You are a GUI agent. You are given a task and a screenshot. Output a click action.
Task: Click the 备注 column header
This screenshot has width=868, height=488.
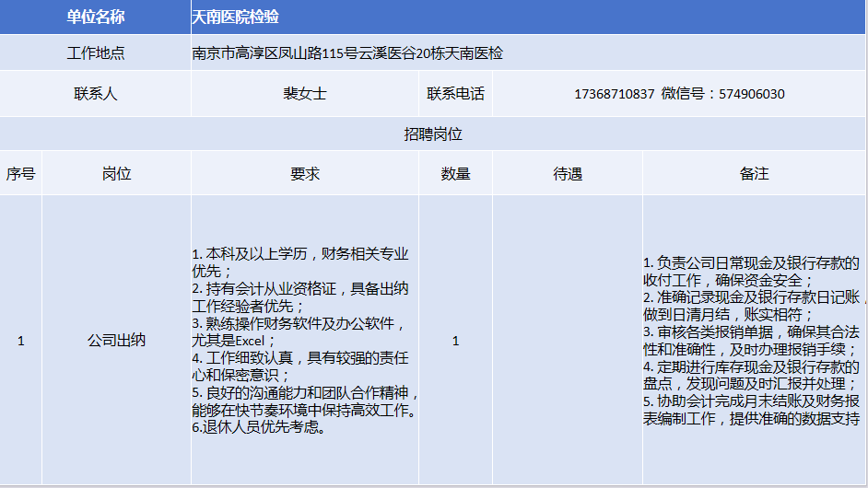click(x=754, y=173)
